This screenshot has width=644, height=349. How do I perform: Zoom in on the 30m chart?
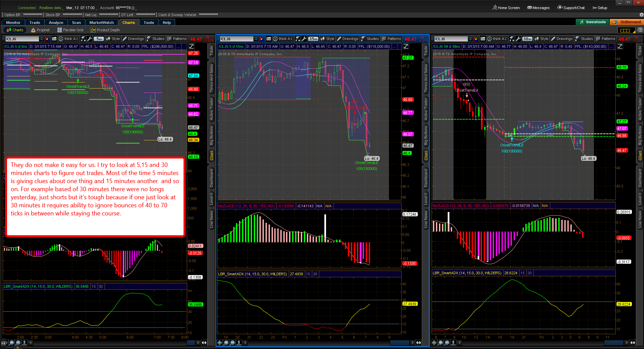(441, 343)
